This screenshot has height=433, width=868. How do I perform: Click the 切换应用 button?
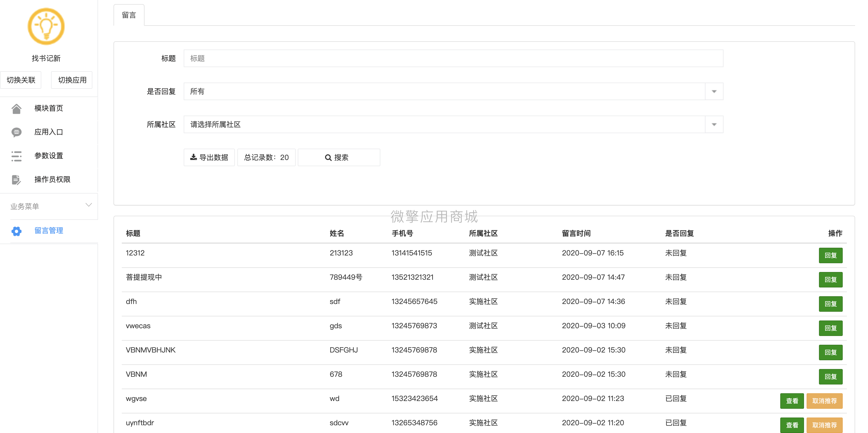tap(72, 80)
